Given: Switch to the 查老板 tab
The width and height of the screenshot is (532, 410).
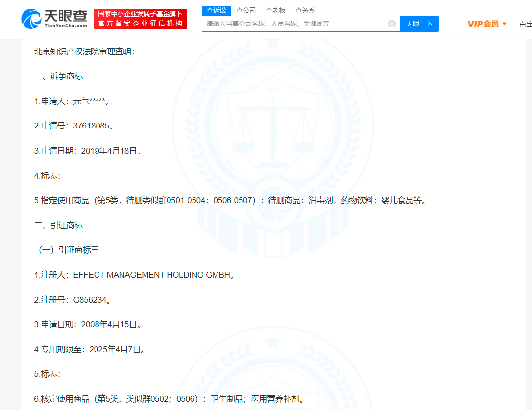Looking at the screenshot, I should 275,10.
